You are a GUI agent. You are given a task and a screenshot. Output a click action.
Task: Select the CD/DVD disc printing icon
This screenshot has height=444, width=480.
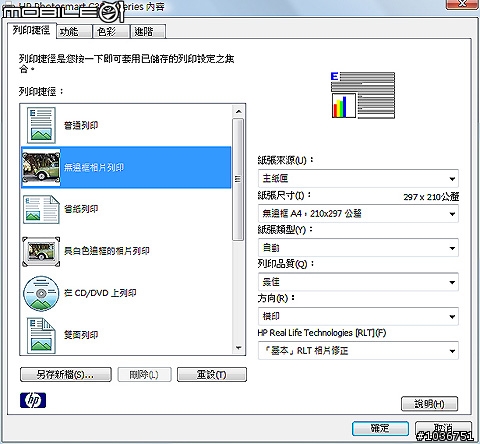(x=41, y=293)
